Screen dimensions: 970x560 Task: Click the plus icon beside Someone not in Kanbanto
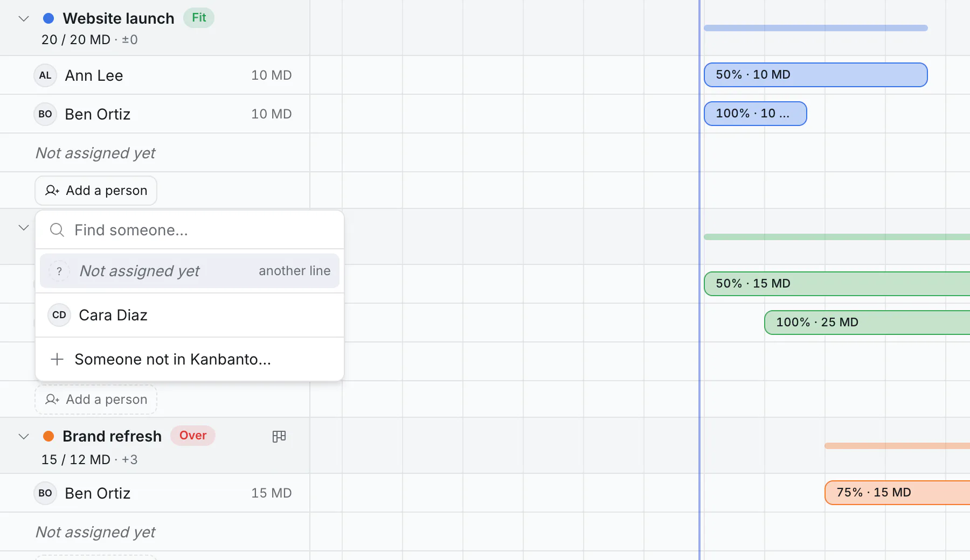[57, 359]
